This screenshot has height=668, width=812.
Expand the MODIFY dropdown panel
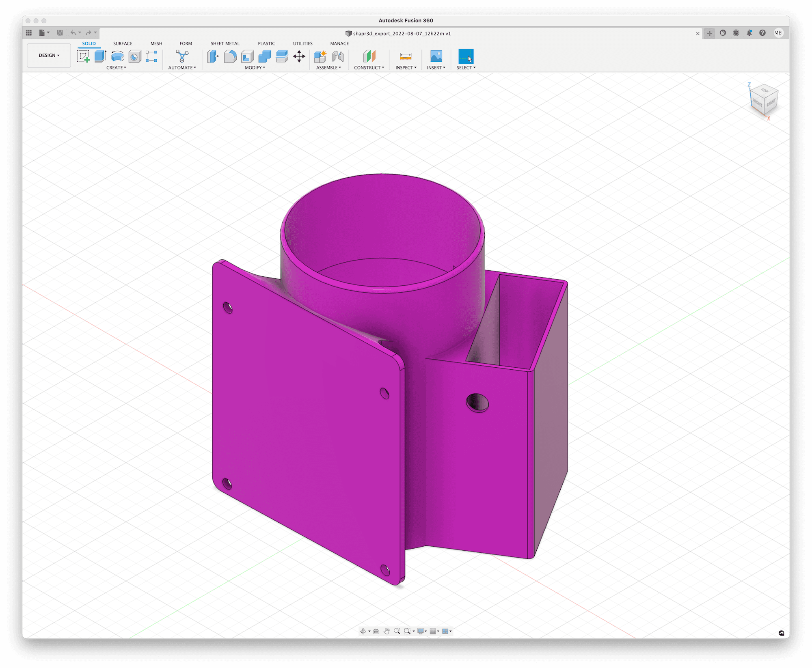(256, 67)
